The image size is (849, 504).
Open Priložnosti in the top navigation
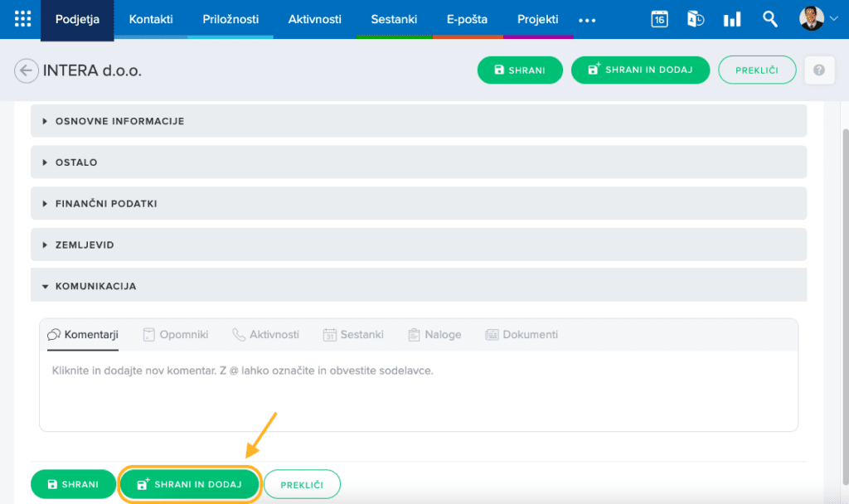click(x=230, y=19)
